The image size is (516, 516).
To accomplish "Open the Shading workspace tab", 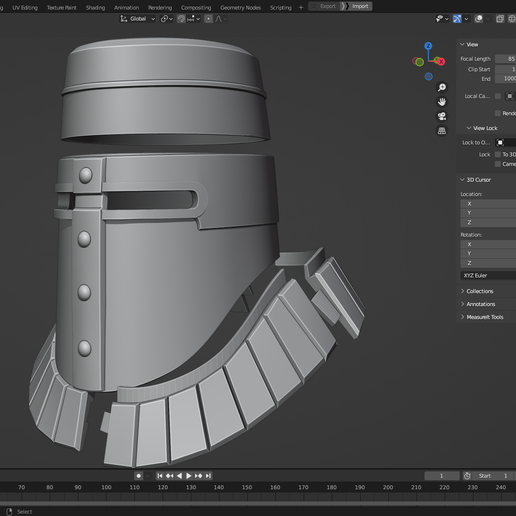I will click(95, 7).
